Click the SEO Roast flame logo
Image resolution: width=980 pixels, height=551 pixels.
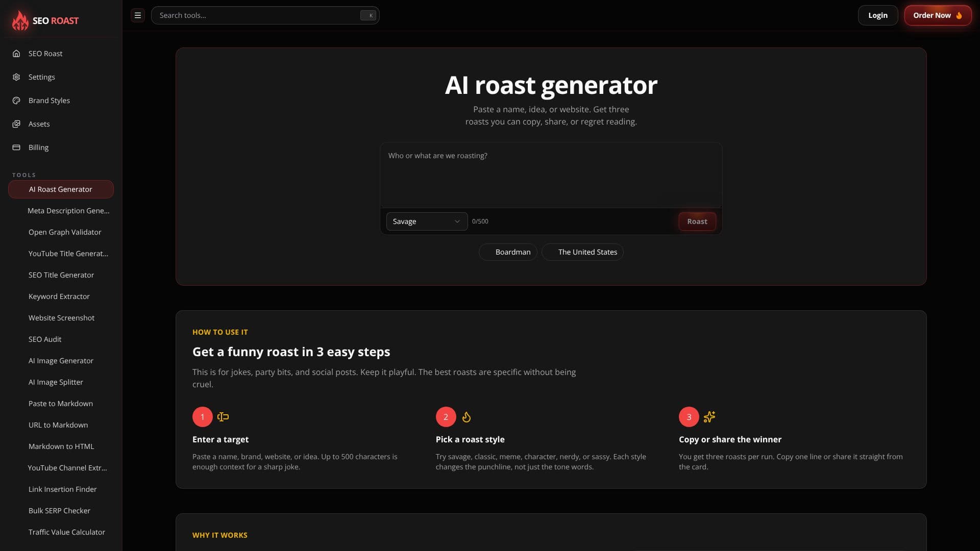point(20,20)
